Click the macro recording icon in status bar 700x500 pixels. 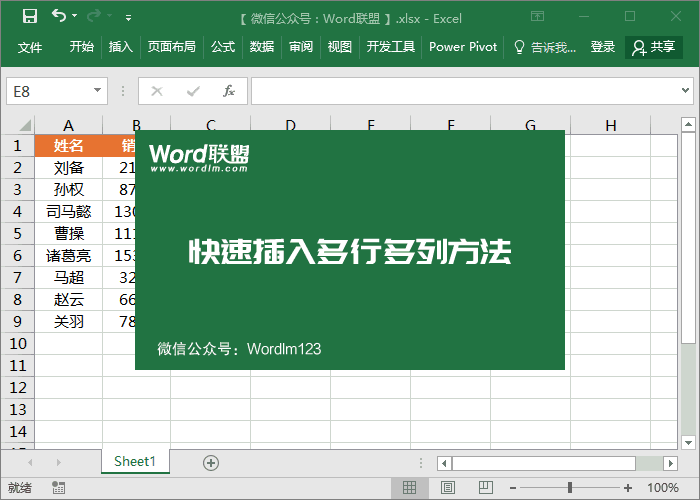coord(58,488)
